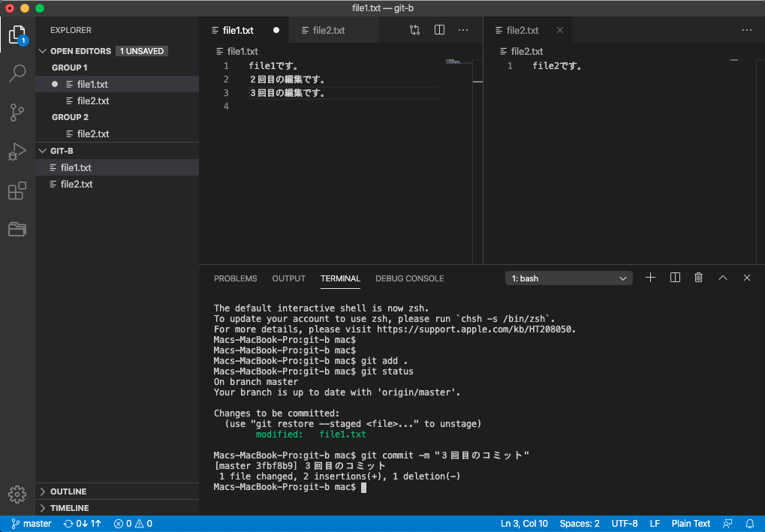Image resolution: width=765 pixels, height=532 pixels.
Task: Click the Open Changes compare icon
Action: click(x=414, y=30)
